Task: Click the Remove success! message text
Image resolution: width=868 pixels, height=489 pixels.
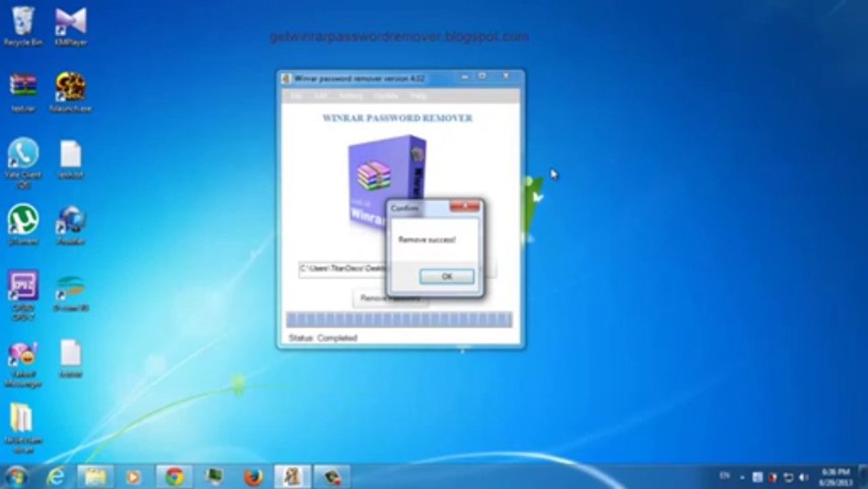Action: point(427,240)
